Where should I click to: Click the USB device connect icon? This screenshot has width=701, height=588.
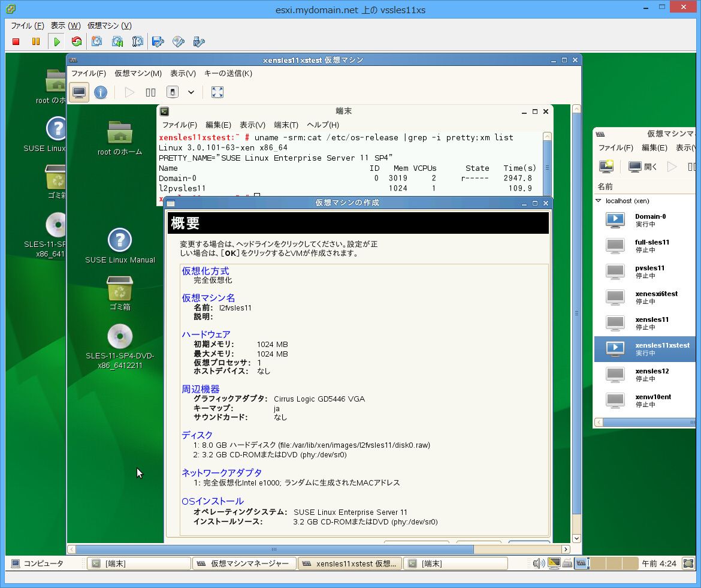coord(198,41)
